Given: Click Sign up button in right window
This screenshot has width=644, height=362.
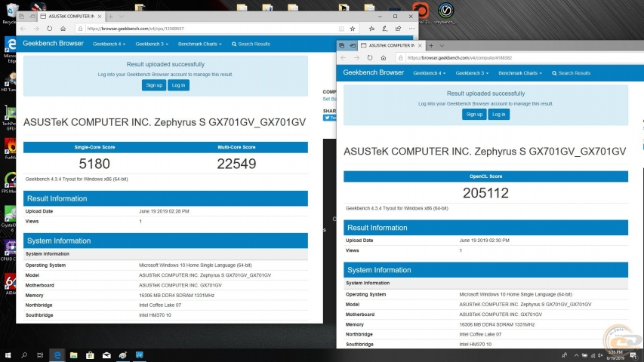Looking at the screenshot, I should click(x=474, y=114).
